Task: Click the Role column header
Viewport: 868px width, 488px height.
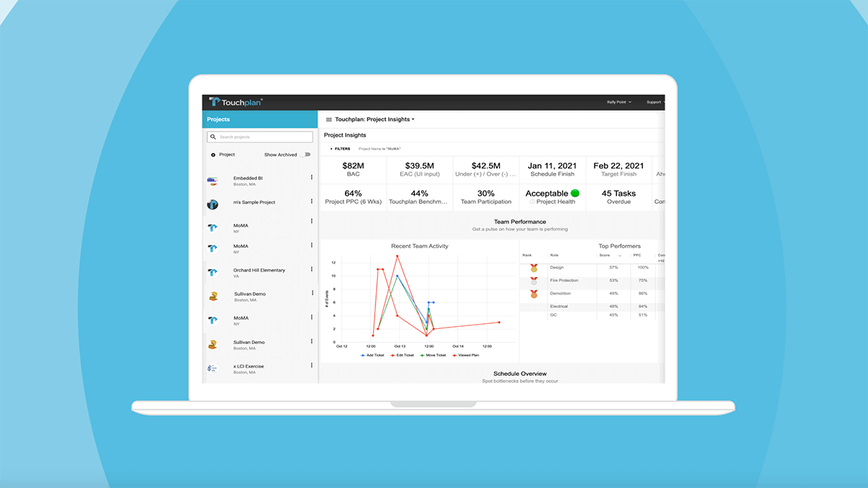Action: coord(554,255)
